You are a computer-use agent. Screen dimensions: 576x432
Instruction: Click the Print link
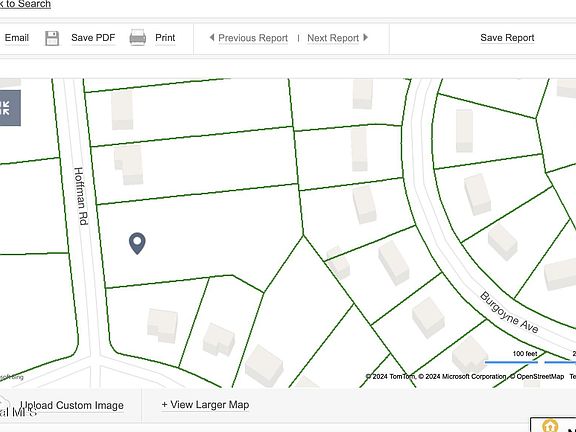165,38
